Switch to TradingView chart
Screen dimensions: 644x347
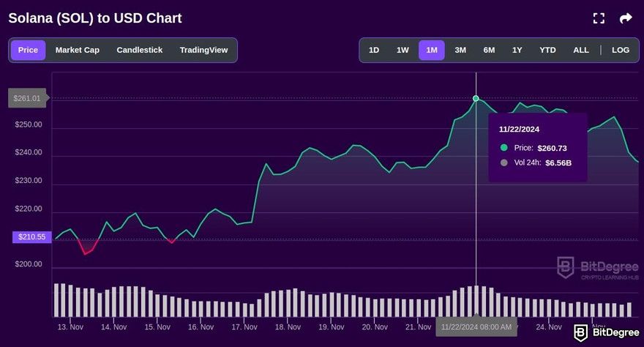(x=203, y=50)
